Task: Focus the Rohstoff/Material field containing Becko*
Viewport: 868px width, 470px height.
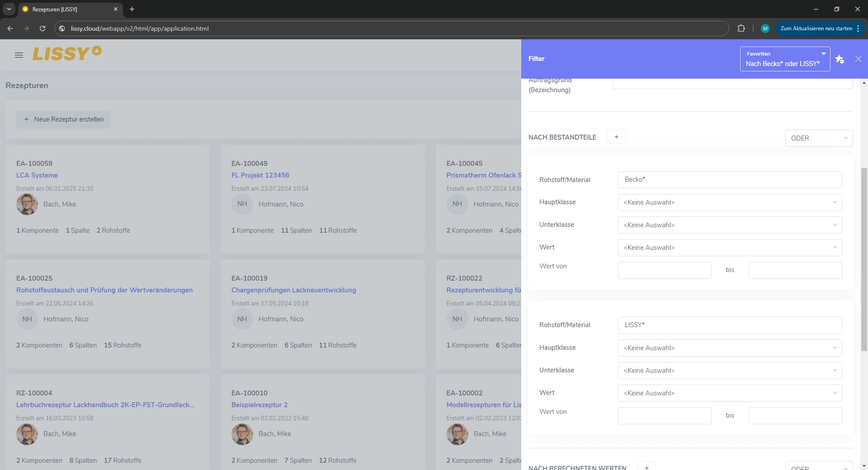Action: 730,180
